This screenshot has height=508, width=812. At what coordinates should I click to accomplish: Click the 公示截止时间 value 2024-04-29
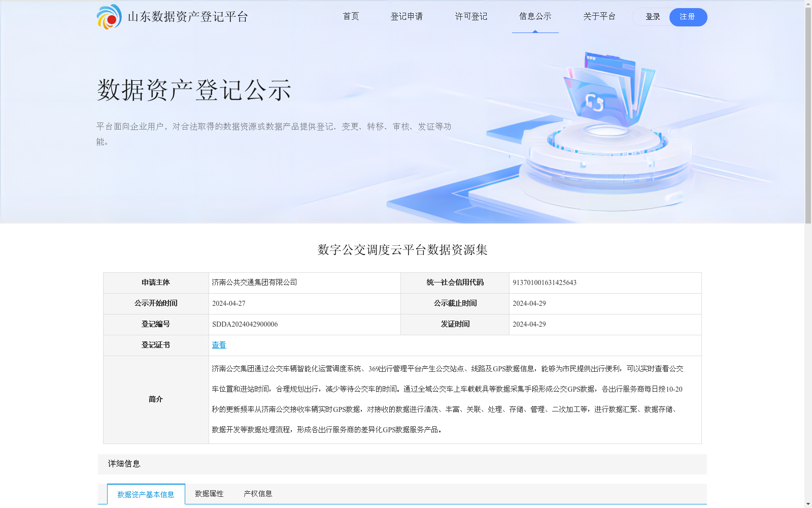529,304
